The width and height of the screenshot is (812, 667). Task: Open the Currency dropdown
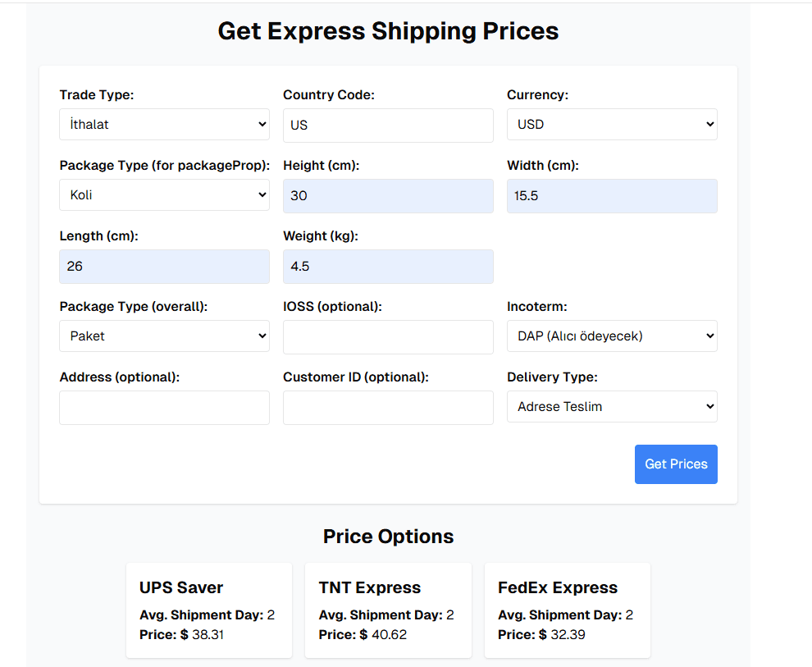611,124
